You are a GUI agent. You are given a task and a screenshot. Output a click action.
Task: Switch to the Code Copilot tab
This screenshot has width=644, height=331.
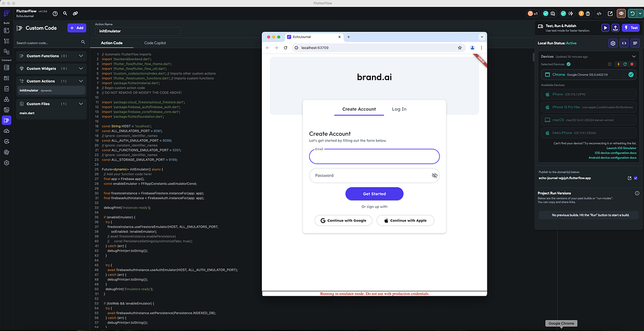point(155,42)
